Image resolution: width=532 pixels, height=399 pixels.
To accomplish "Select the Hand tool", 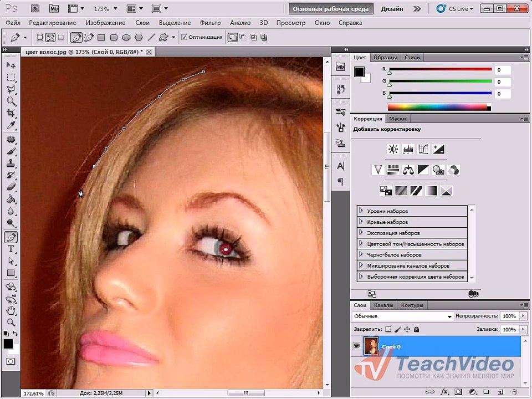I will 11,310.
